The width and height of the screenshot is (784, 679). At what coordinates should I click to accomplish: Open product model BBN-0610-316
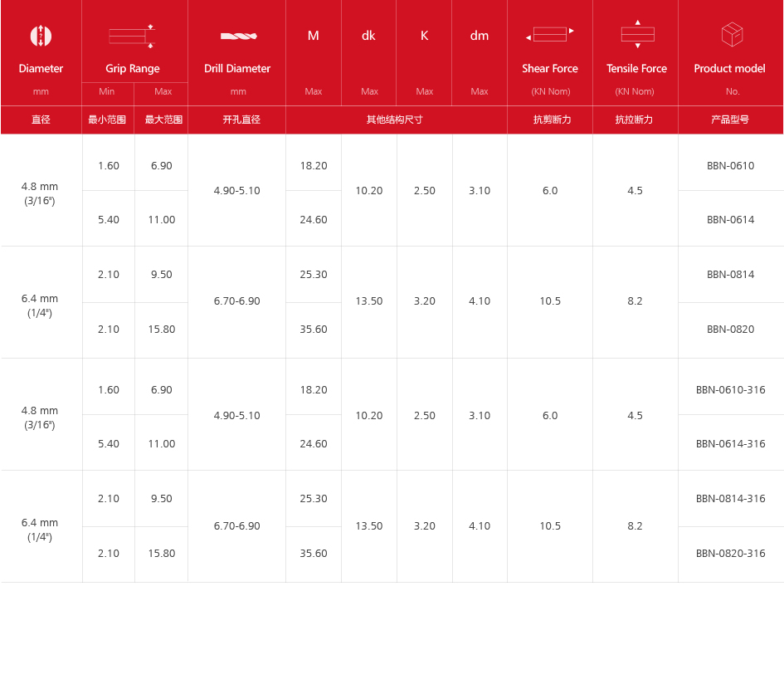[x=731, y=390]
